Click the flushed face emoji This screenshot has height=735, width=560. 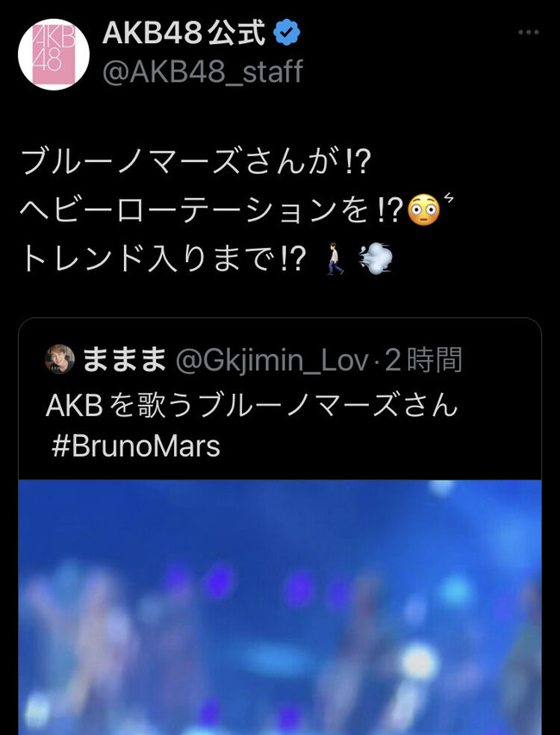tap(424, 209)
